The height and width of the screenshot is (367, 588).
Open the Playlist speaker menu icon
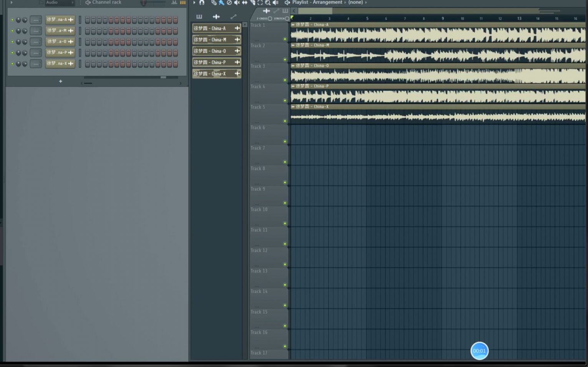tap(287, 2)
